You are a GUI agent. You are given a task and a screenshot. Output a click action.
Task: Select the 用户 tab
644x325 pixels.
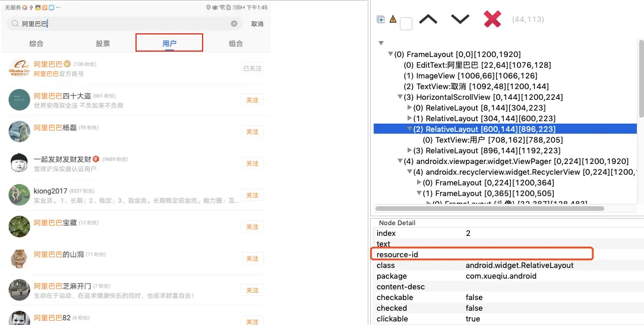pos(169,43)
